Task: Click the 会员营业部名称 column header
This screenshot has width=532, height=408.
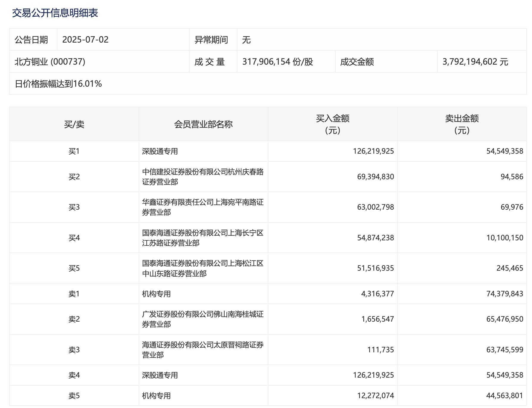Action: [204, 124]
